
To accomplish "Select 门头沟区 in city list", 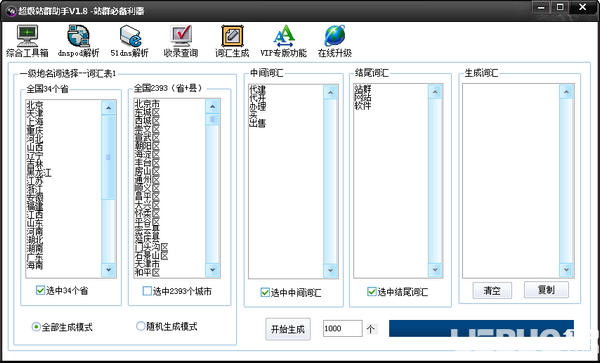I will coord(152,247).
